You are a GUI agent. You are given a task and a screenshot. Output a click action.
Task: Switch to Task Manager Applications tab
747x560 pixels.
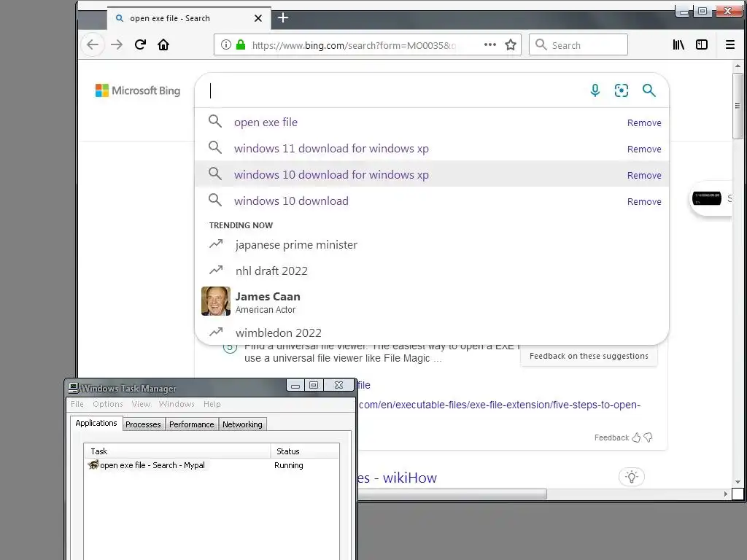pyautogui.click(x=96, y=423)
